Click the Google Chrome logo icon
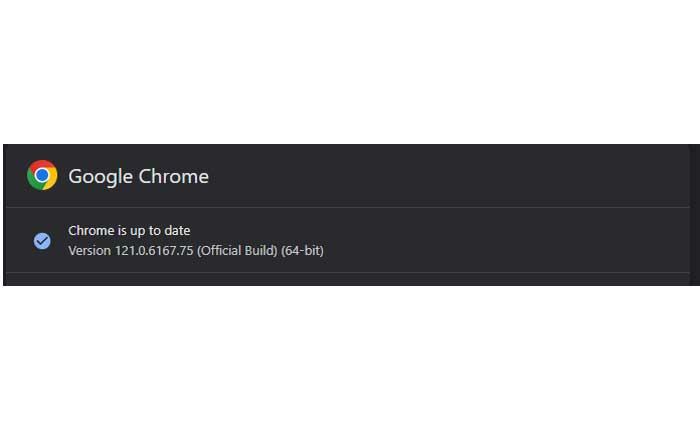The width and height of the screenshot is (700, 430). pos(42,176)
